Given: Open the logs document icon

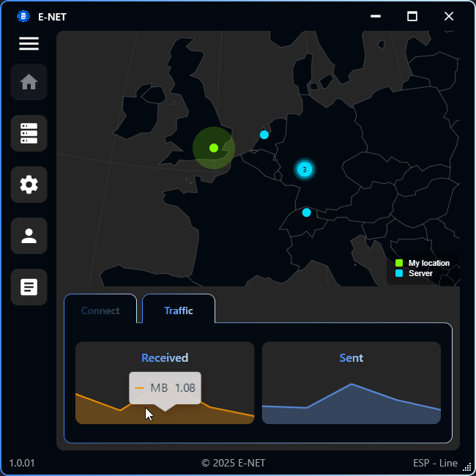Looking at the screenshot, I should 29,287.
